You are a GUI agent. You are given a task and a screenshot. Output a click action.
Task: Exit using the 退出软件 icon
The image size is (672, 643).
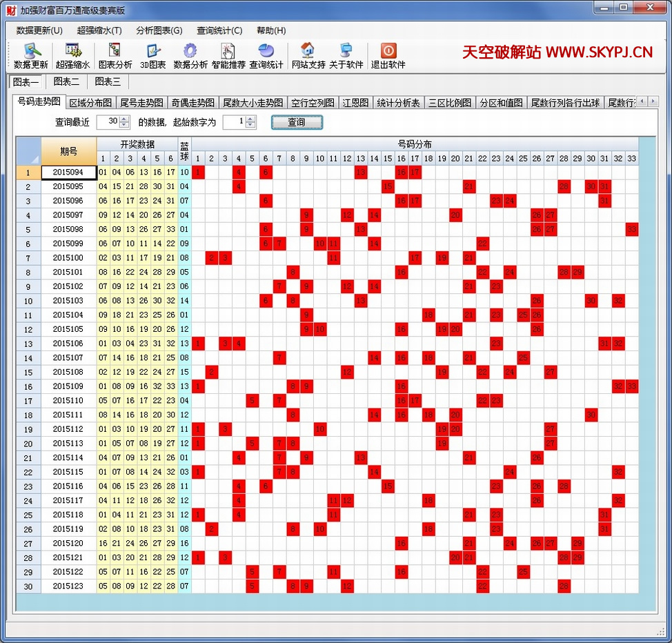coord(388,56)
